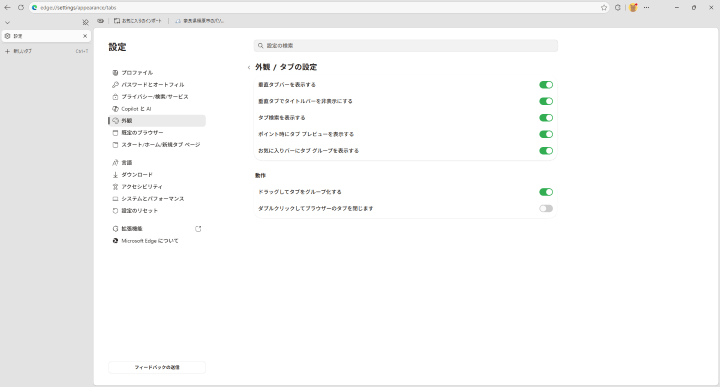Select 外観 in settings sidebar
720x387 pixels.
(x=157, y=121)
